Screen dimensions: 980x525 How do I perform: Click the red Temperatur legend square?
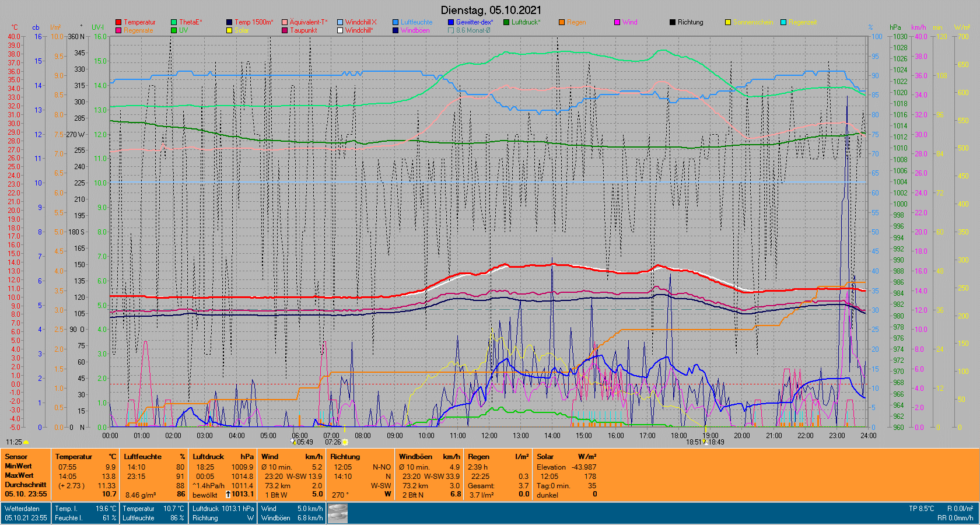click(118, 22)
